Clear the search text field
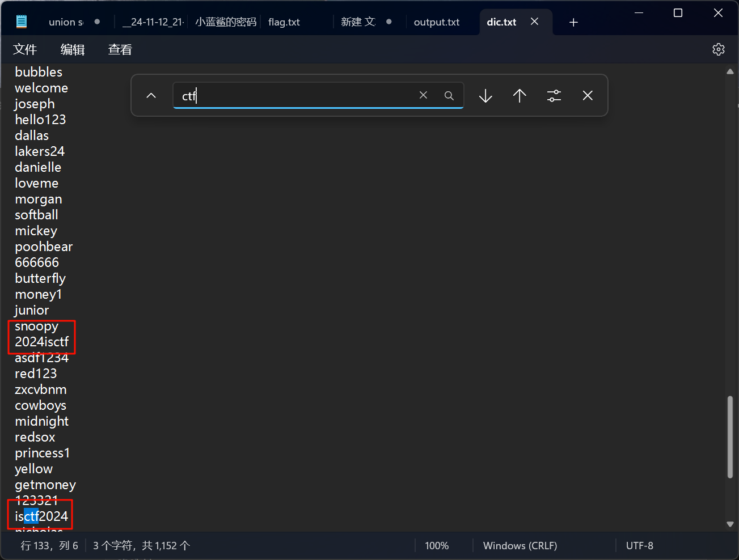 [x=423, y=95]
